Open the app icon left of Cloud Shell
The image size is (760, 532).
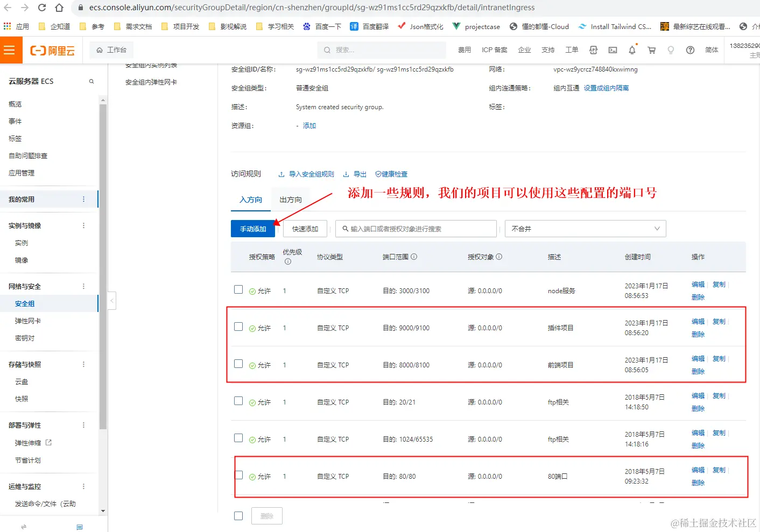pos(593,50)
